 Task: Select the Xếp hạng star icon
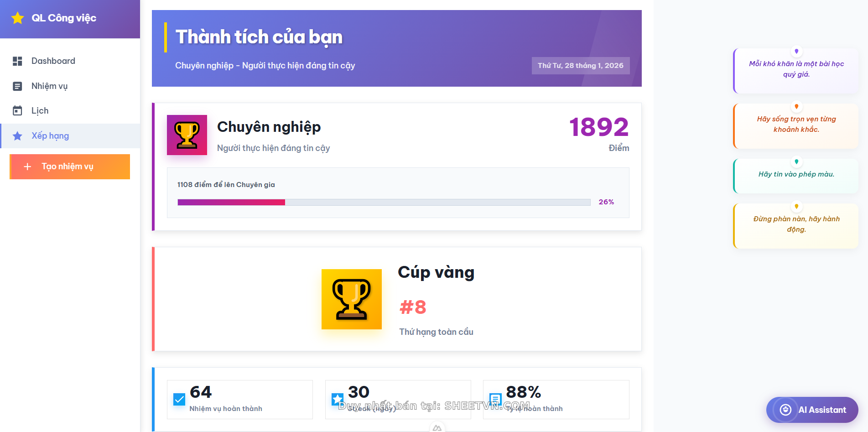coord(17,135)
